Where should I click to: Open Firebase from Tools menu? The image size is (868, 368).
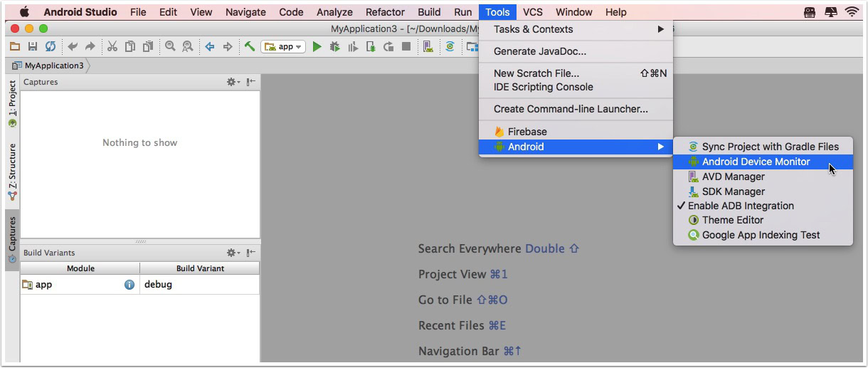pyautogui.click(x=576, y=132)
